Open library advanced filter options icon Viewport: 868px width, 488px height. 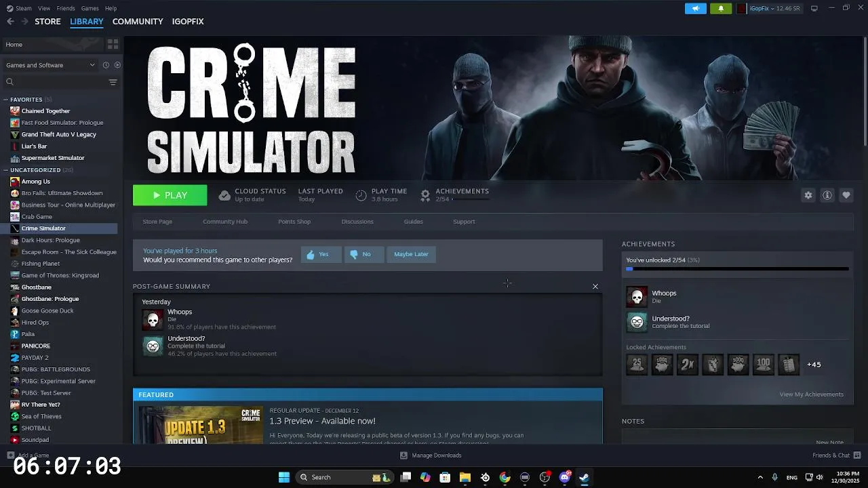113,82
